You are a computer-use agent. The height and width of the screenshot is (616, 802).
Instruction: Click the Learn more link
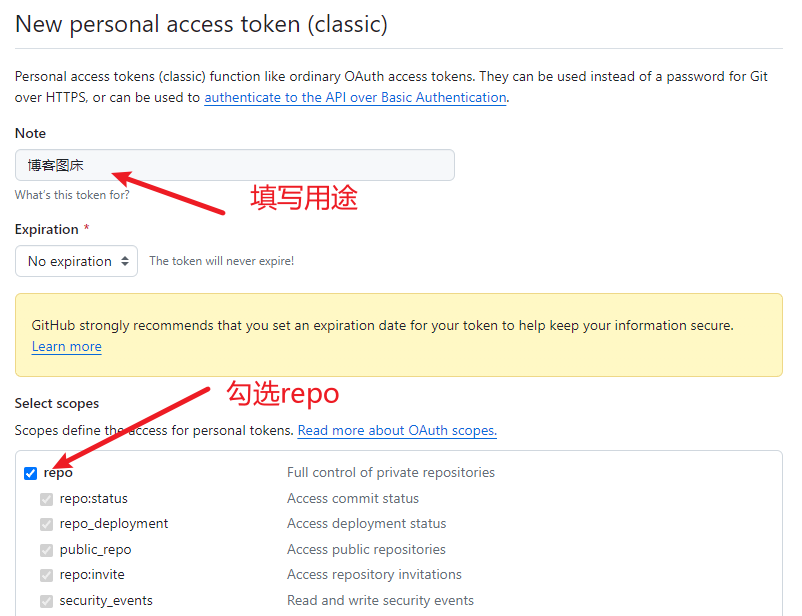[66, 346]
